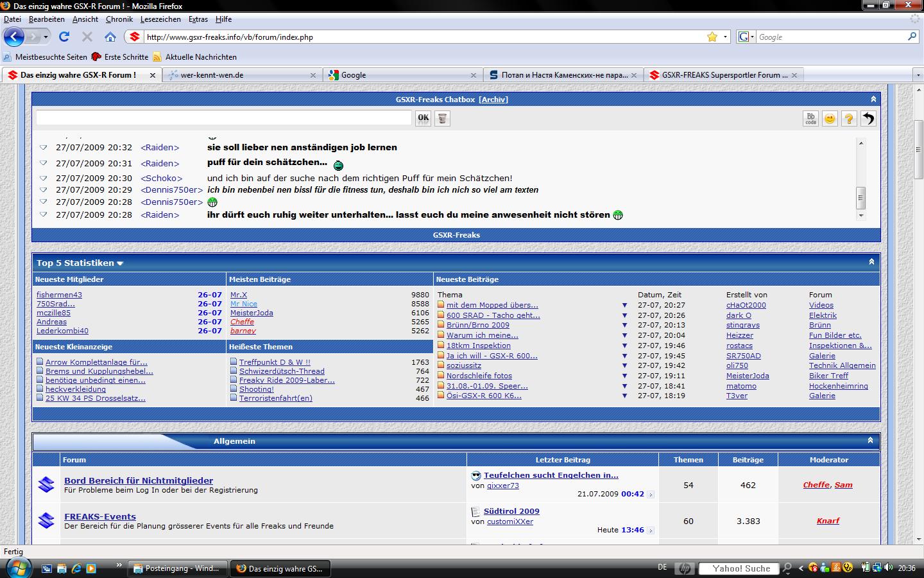Collapse the Allgemein category
This screenshot has width=924, height=578.
(x=871, y=440)
